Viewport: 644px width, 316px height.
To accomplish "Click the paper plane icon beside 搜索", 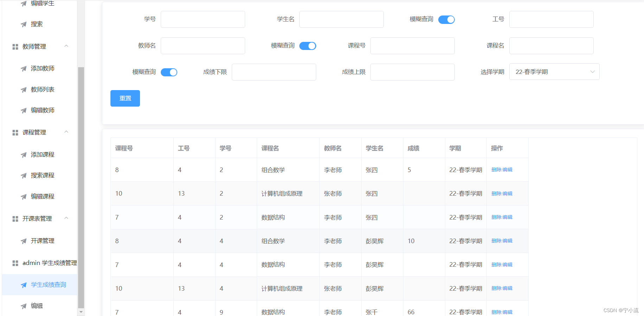I will [x=24, y=24].
